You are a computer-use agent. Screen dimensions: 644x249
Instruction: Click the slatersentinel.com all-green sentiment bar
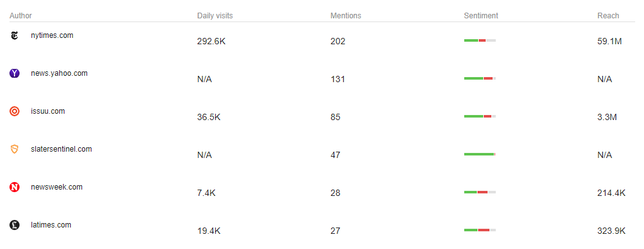[480, 154]
